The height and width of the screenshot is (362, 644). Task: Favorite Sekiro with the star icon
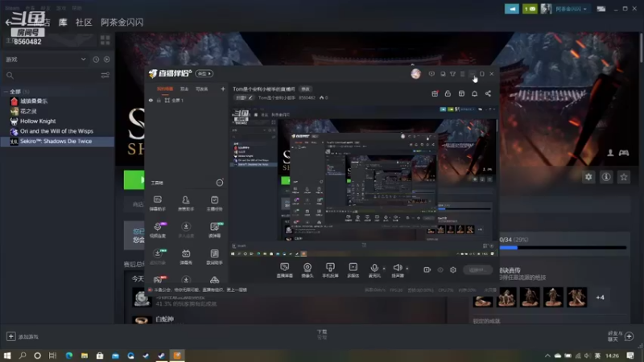coord(624,177)
